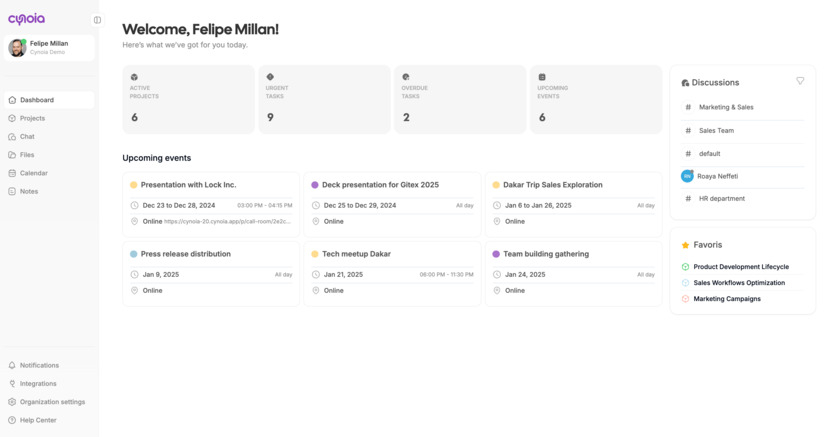Screen dimensions: 840x437
Task: Click the Files folder icon
Action: pos(12,155)
